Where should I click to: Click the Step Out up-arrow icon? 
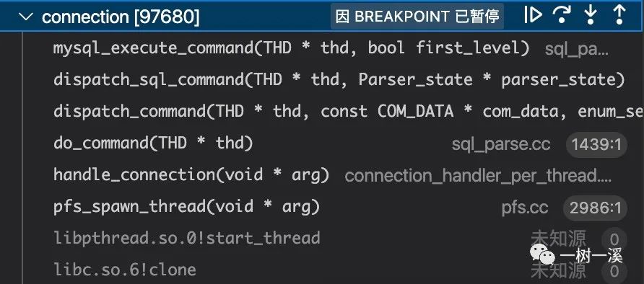(619, 15)
